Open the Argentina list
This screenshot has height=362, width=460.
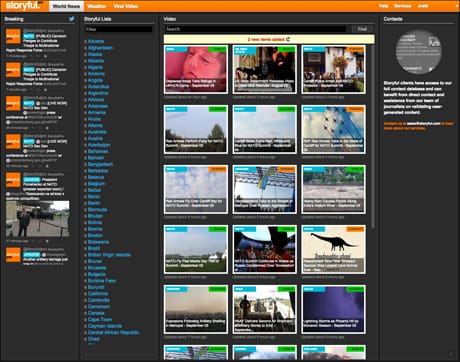[98, 93]
